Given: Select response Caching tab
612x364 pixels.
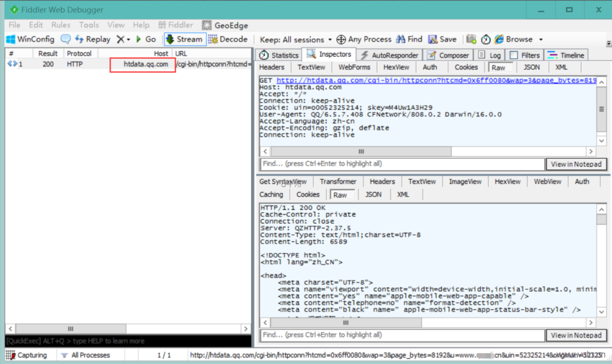Looking at the screenshot, I should coord(271,195).
